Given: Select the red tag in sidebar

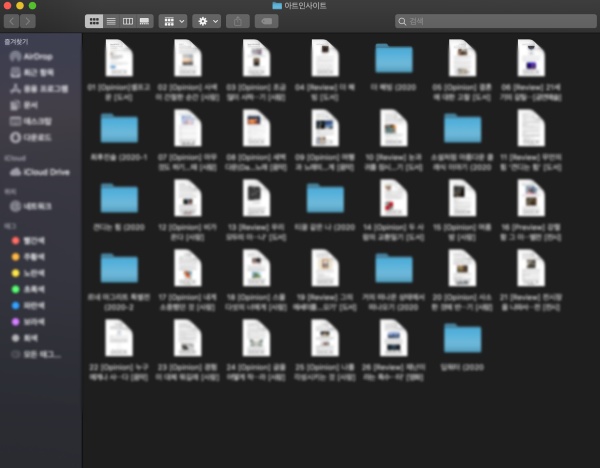Looking at the screenshot, I should click(28, 241).
